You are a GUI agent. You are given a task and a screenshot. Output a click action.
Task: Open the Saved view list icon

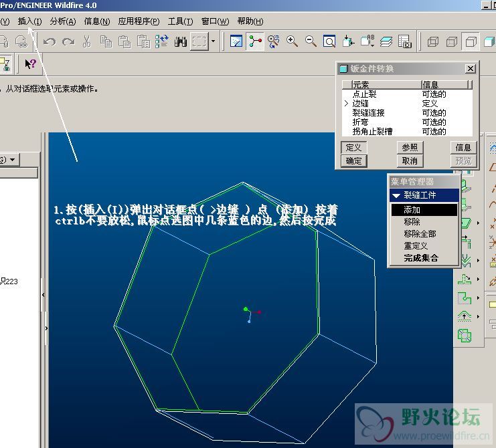(367, 41)
